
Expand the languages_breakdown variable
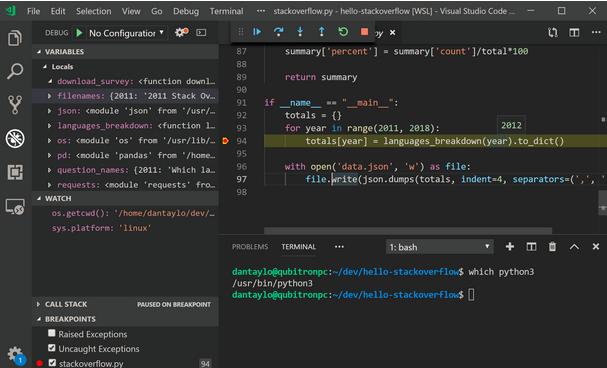click(50, 126)
